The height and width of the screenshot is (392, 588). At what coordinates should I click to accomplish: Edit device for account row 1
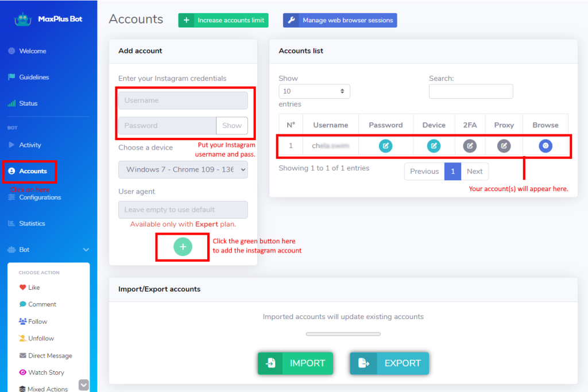(434, 146)
